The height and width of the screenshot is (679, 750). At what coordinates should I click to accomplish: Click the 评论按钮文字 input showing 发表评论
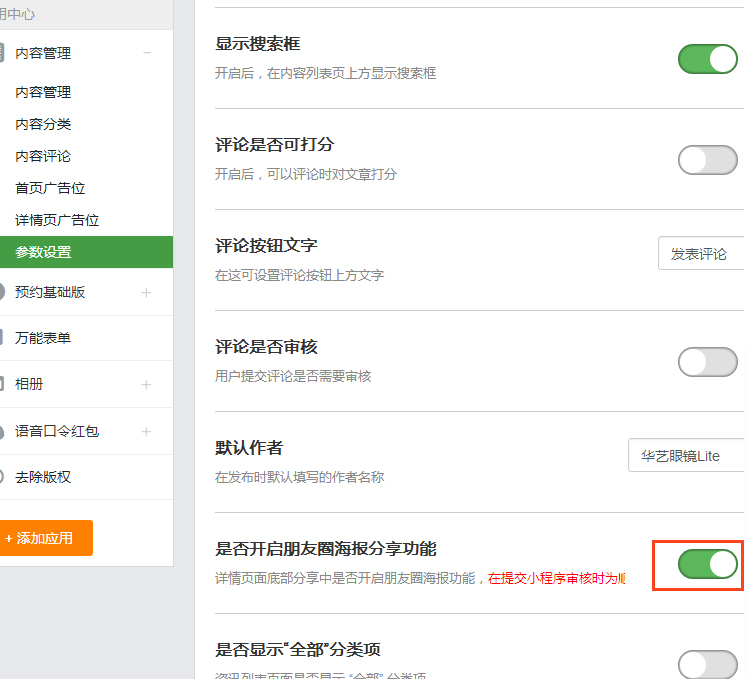pyautogui.click(x=702, y=254)
